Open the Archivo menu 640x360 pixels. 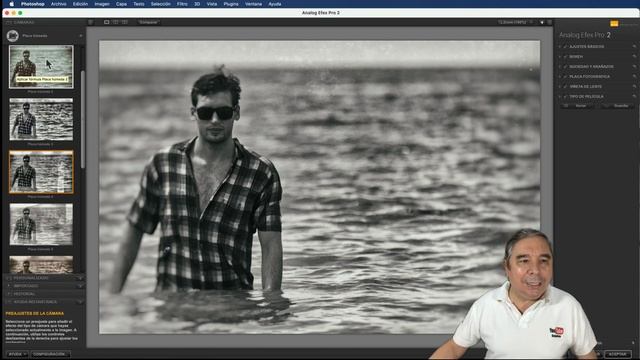coord(58,4)
